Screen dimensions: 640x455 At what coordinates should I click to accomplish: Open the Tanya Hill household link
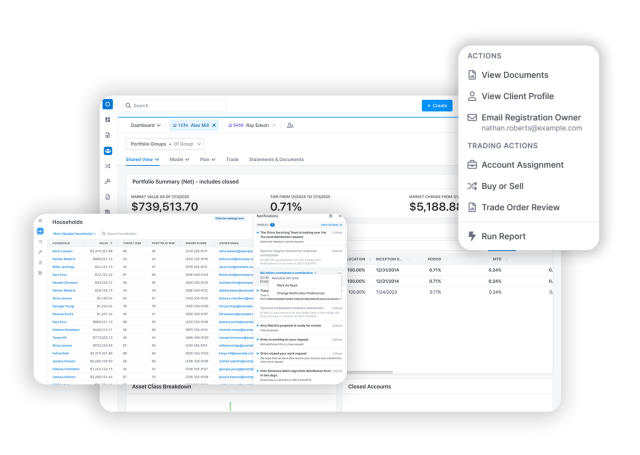click(59, 337)
